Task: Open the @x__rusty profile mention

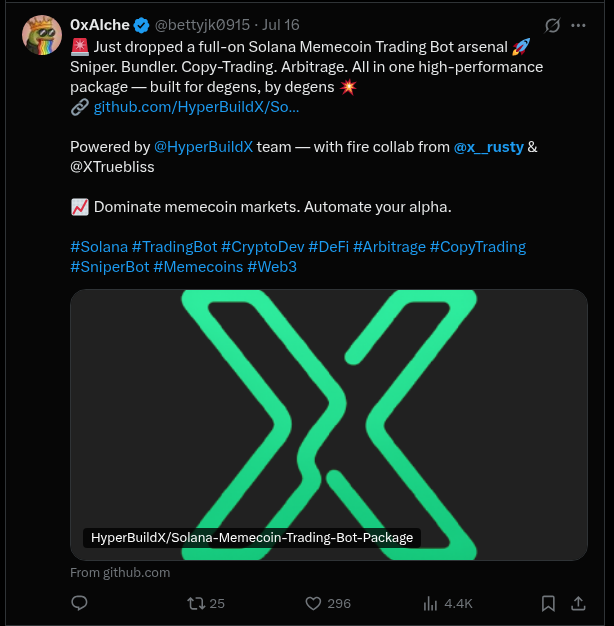Action: pos(488,146)
